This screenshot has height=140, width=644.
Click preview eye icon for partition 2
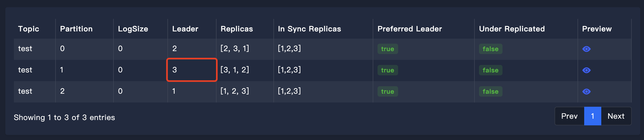pos(586,92)
